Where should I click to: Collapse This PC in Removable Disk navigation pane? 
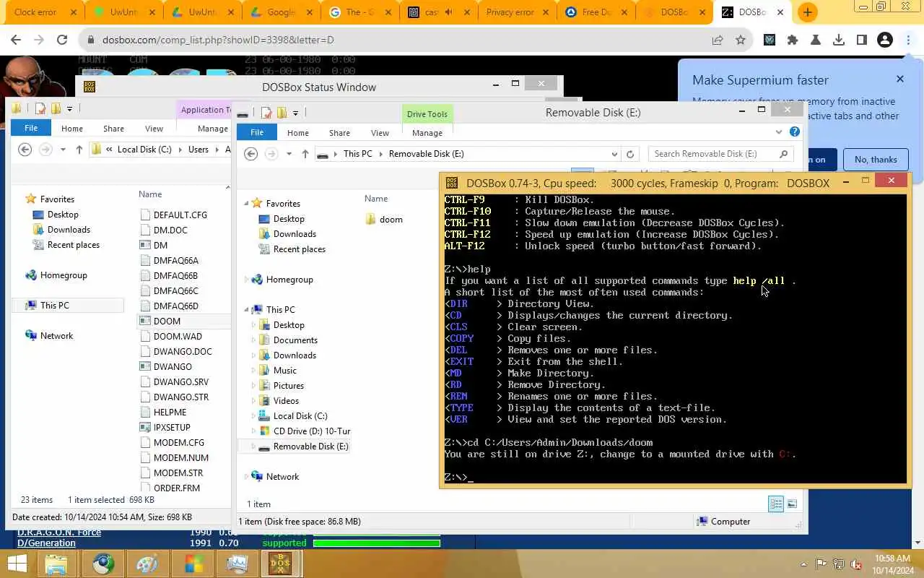click(x=246, y=310)
